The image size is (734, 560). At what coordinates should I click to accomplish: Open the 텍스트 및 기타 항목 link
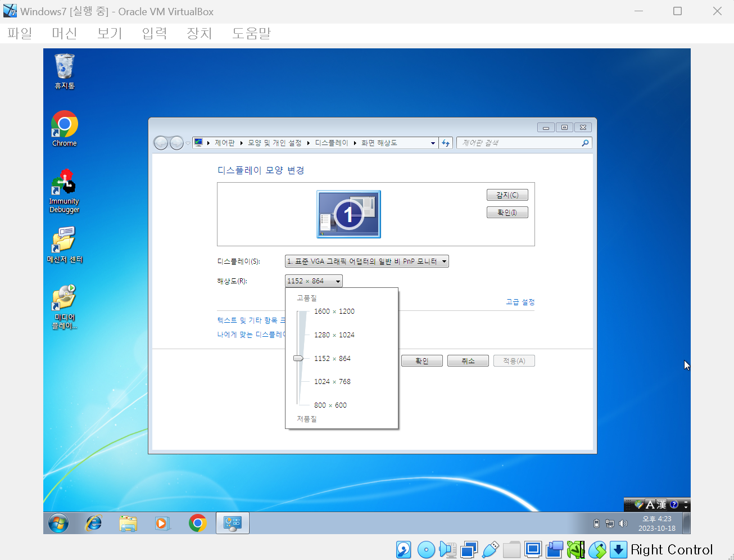(x=251, y=320)
